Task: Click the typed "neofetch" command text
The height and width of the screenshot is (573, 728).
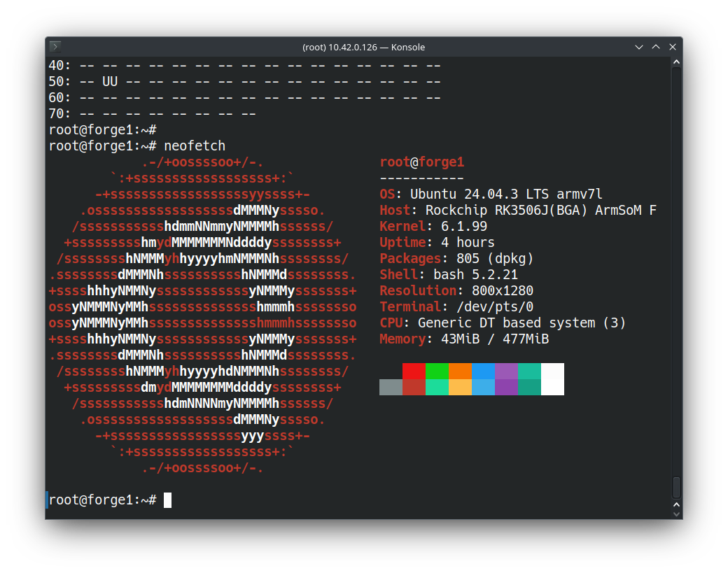Action: (195, 146)
